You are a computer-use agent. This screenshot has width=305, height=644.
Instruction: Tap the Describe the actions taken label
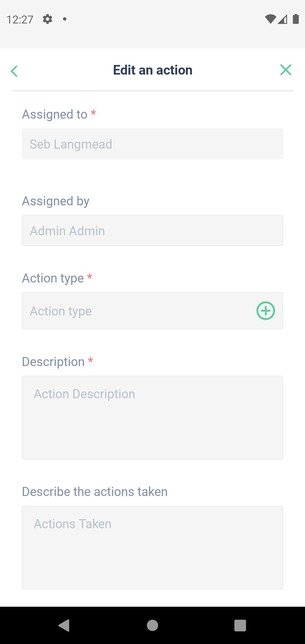[x=95, y=492]
